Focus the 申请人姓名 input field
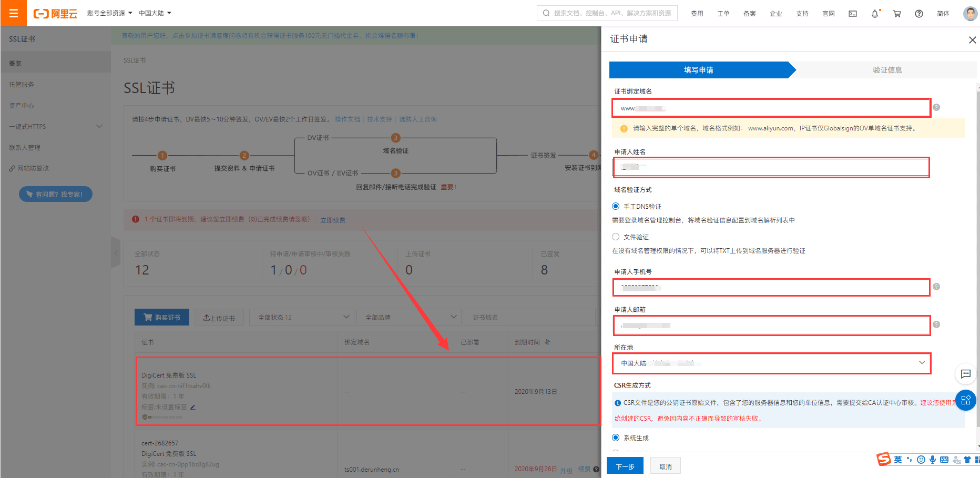The image size is (980, 478). [x=771, y=167]
